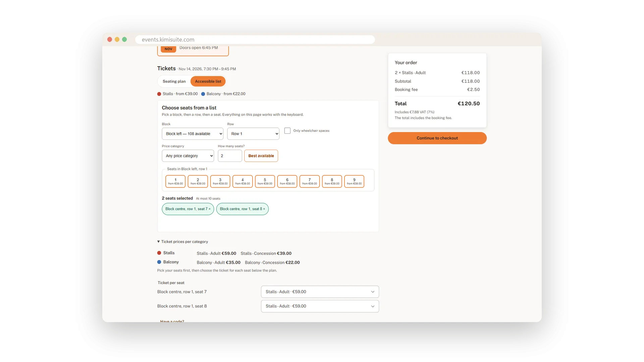Open the Any price category dropdown

pyautogui.click(x=188, y=156)
